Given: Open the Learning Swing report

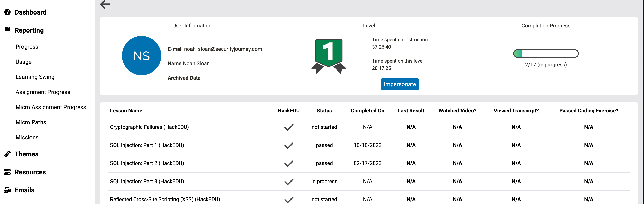Looking at the screenshot, I should click(35, 77).
